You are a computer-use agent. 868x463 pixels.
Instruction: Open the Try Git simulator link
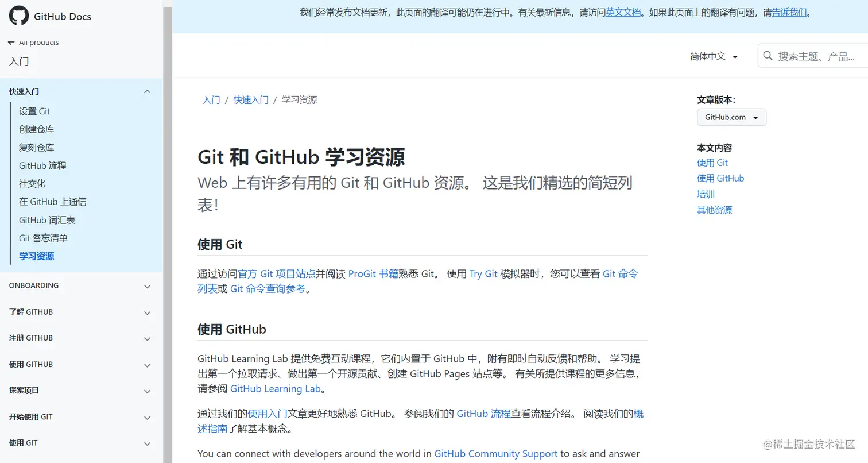(483, 273)
